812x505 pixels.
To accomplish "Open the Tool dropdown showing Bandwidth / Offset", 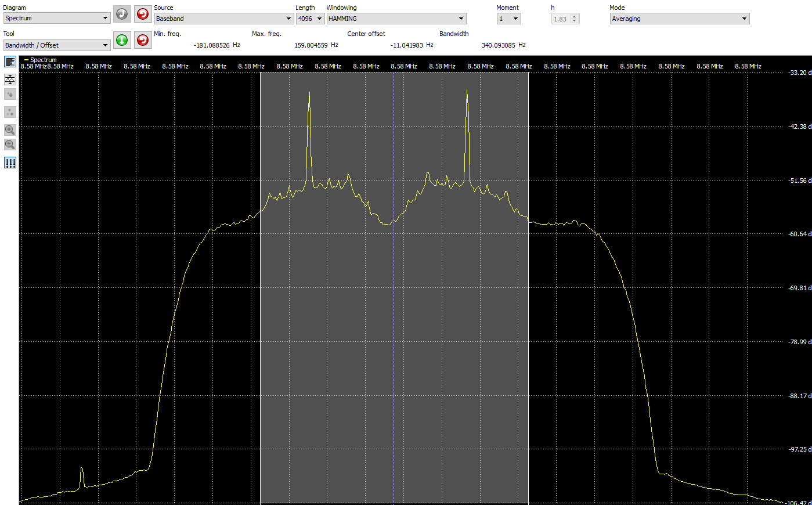I will (57, 45).
